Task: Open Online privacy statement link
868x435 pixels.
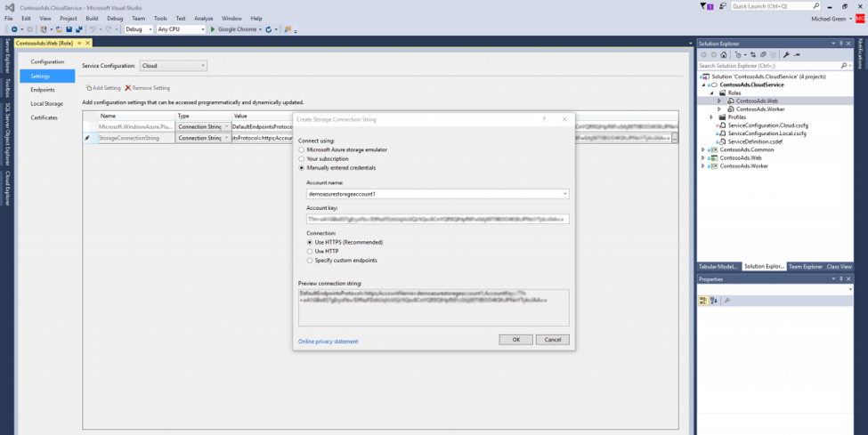Action: (329, 342)
